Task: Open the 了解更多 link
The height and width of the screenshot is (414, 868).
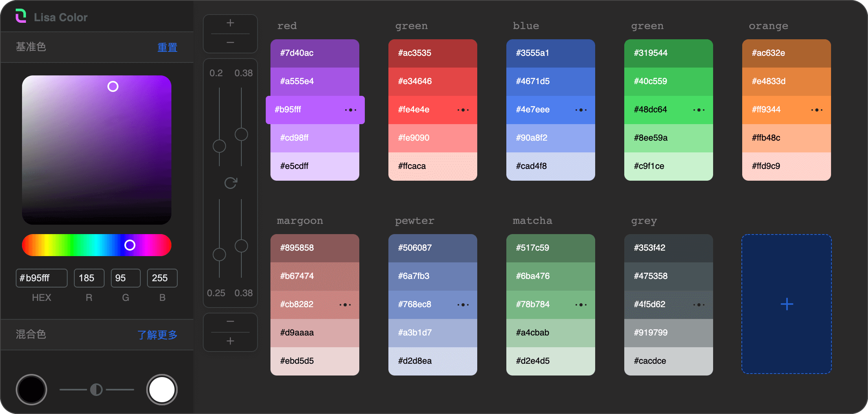Action: [157, 335]
